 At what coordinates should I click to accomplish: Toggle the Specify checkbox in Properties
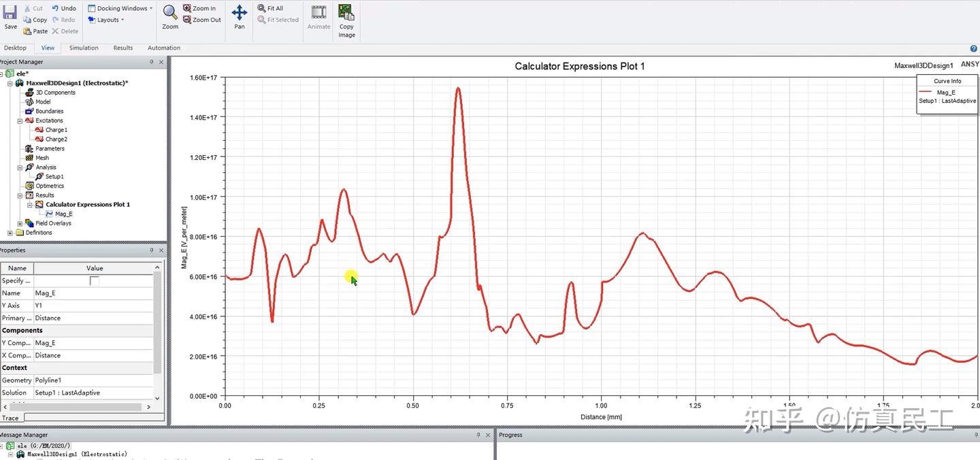[95, 280]
